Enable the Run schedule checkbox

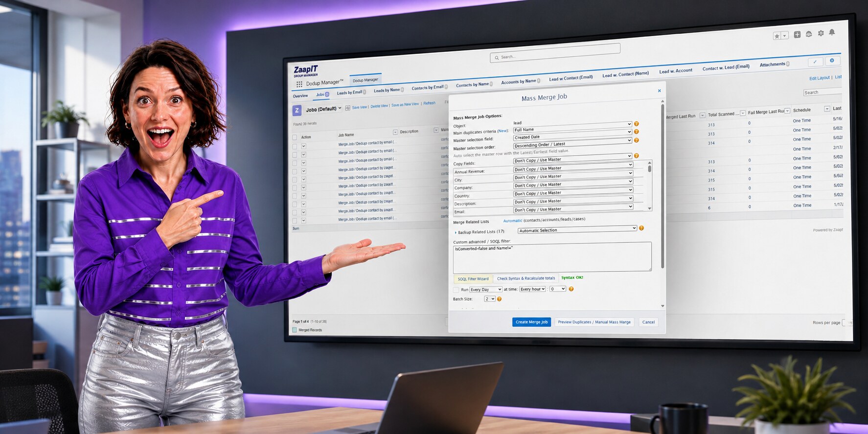point(456,290)
